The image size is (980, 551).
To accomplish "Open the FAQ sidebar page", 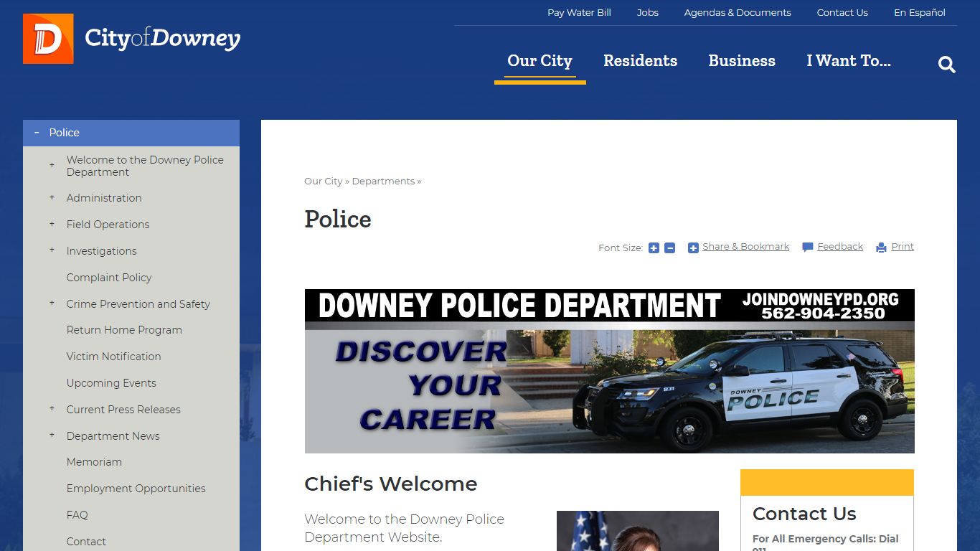I will click(77, 515).
